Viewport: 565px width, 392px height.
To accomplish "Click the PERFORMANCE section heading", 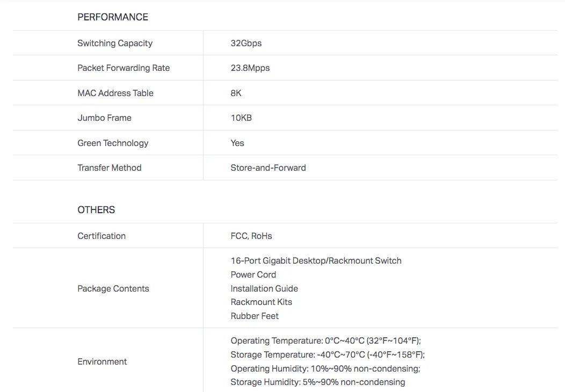I will [x=113, y=17].
